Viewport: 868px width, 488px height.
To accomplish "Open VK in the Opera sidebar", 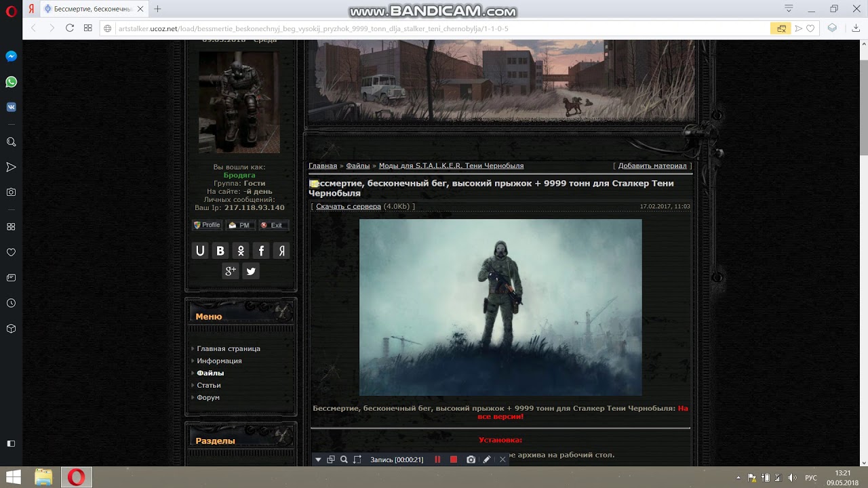I will tap(12, 107).
